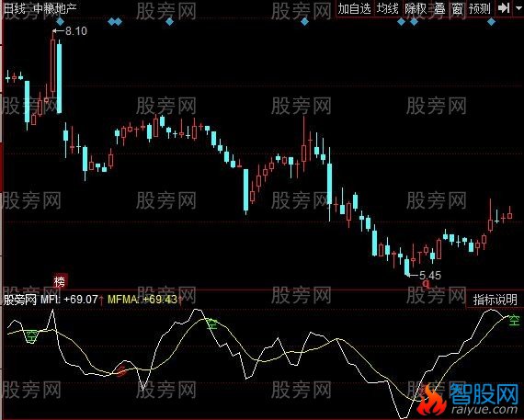Toggle 叠 overlay comparison

439,8
